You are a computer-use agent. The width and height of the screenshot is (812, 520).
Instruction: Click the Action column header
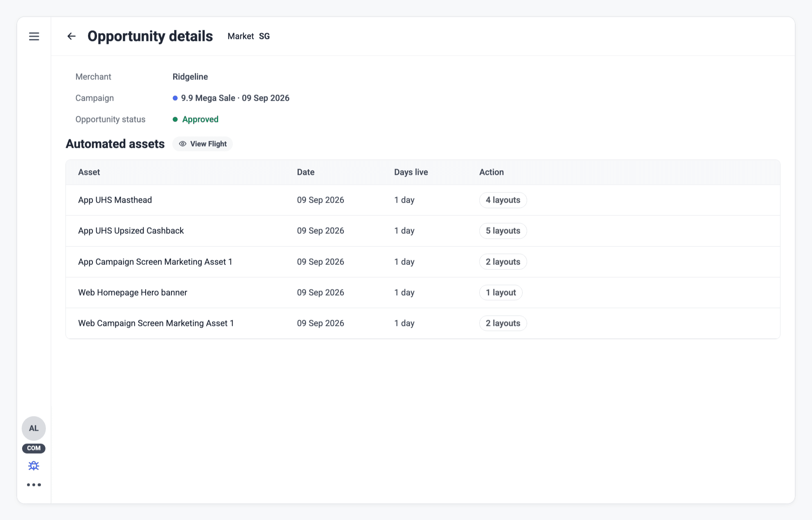[492, 172]
